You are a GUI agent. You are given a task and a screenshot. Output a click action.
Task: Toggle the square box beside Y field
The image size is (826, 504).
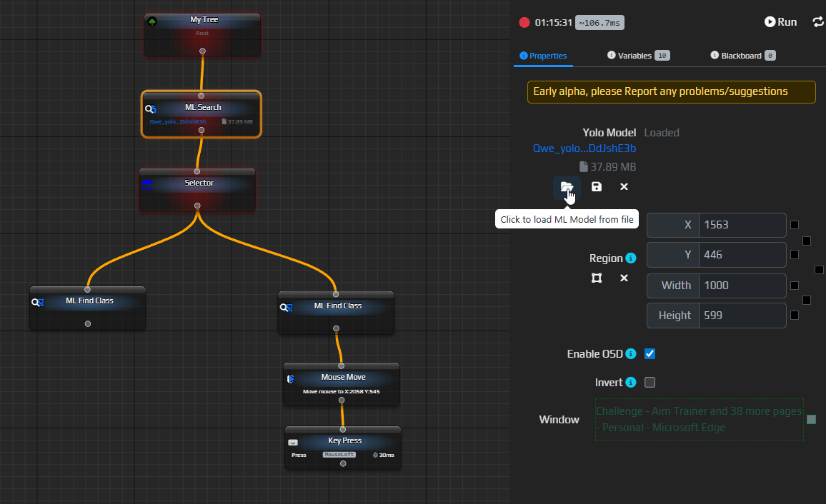pyautogui.click(x=795, y=255)
